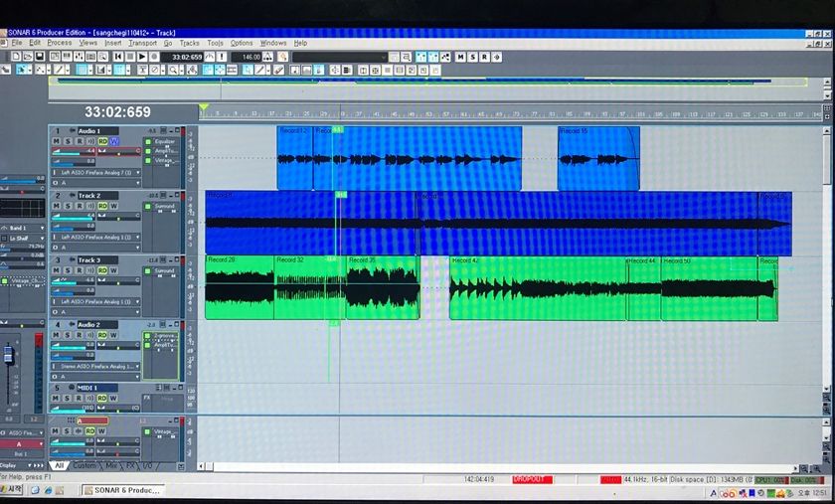Solo the Audio 1 track

pos(68,141)
